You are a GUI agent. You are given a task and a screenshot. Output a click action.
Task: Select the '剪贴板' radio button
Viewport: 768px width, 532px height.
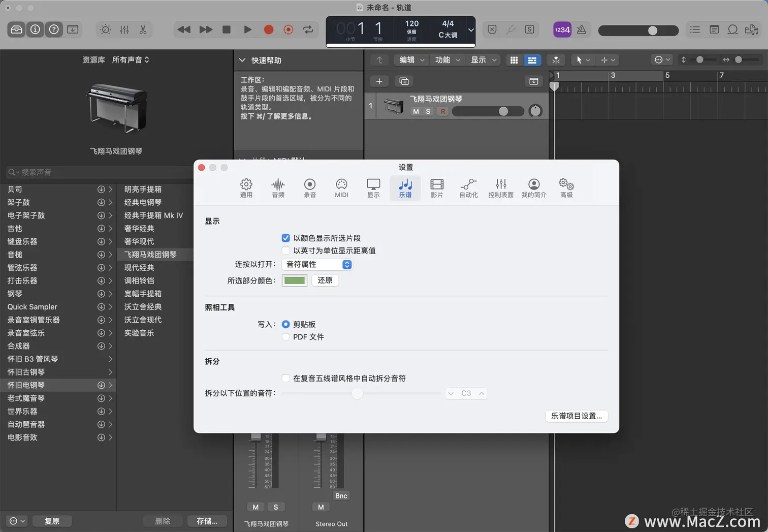tap(286, 324)
